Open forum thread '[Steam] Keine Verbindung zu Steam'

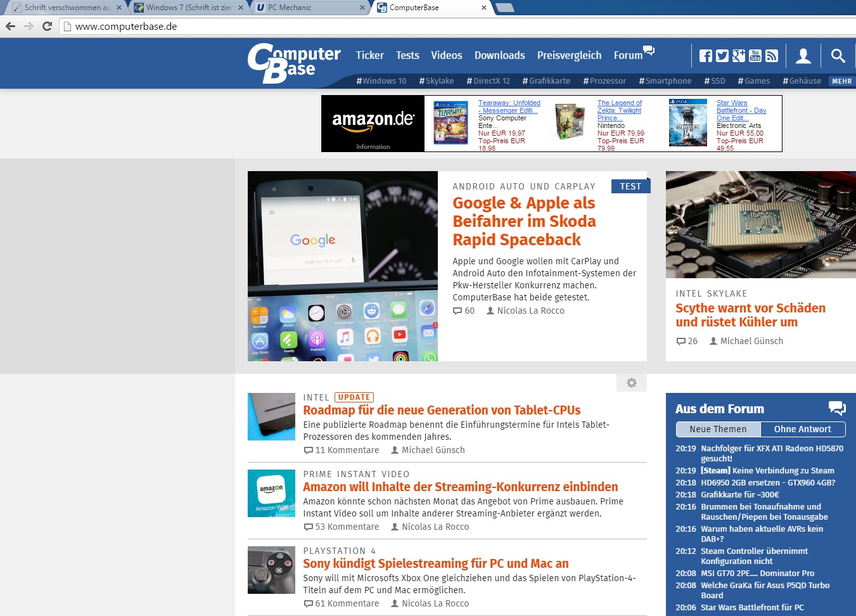tap(767, 470)
